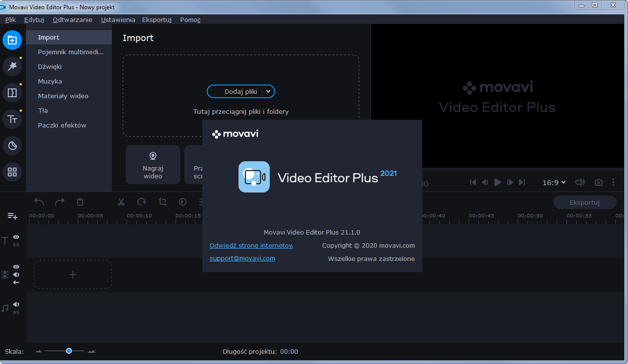Click the plus placeholder on video track
This screenshot has width=628, height=364.
tap(73, 275)
